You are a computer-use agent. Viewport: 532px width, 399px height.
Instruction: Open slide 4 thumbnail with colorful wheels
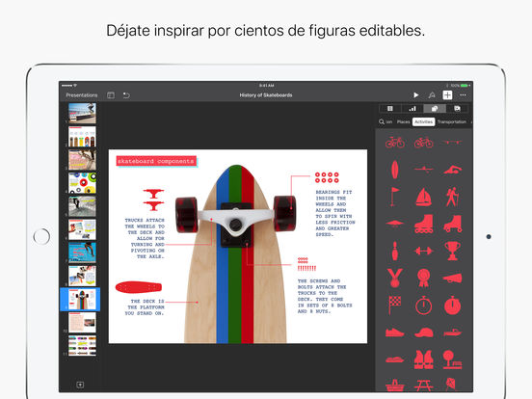point(82,183)
